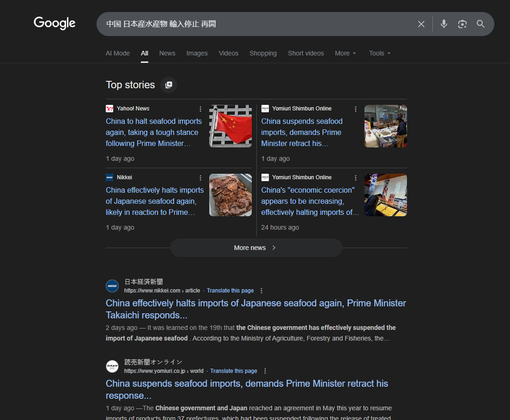Open options menu for Nikkei top story
The image size is (510, 420).
[x=200, y=178]
